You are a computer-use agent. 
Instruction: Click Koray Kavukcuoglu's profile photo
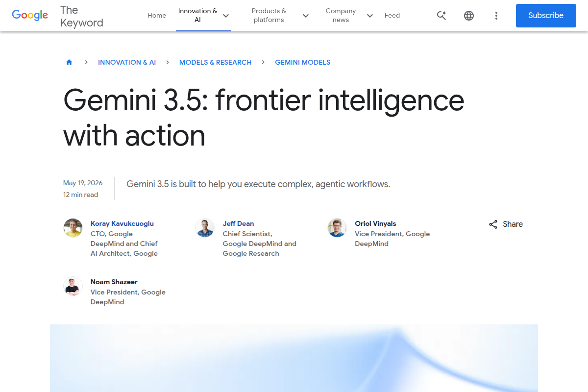pyautogui.click(x=73, y=228)
